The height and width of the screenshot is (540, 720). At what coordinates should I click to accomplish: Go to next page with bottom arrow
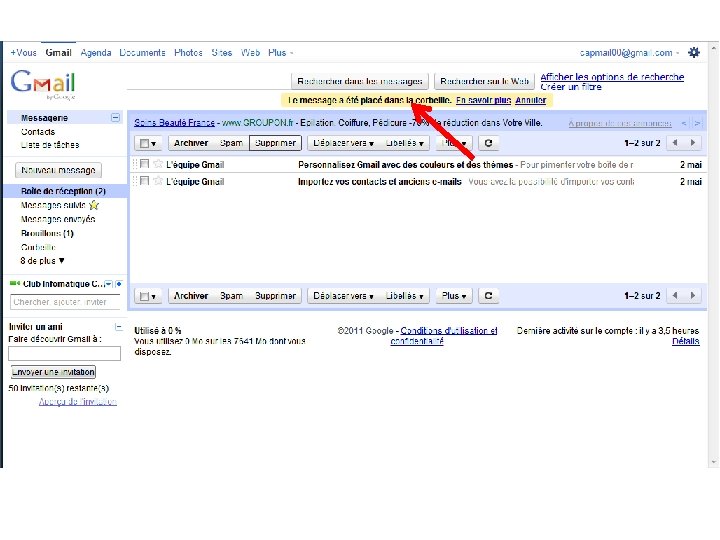(x=693, y=296)
